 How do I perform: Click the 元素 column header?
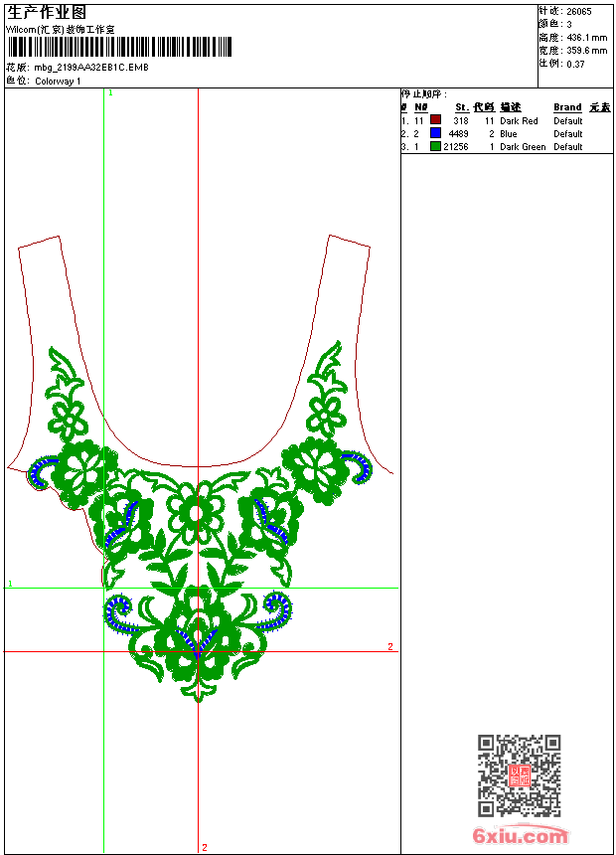click(600, 107)
